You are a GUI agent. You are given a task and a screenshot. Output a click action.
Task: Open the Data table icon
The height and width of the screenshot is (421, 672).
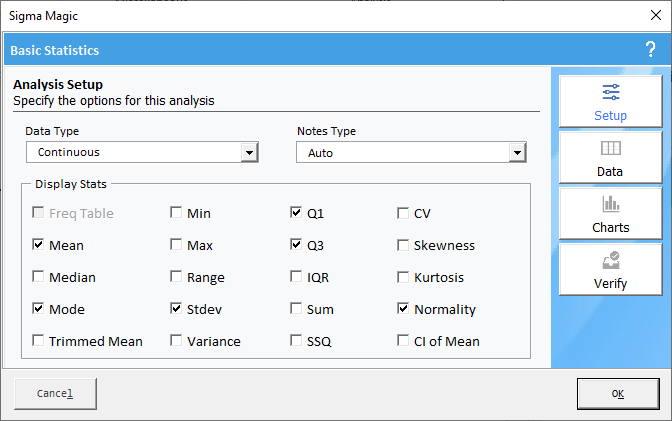[x=610, y=149]
